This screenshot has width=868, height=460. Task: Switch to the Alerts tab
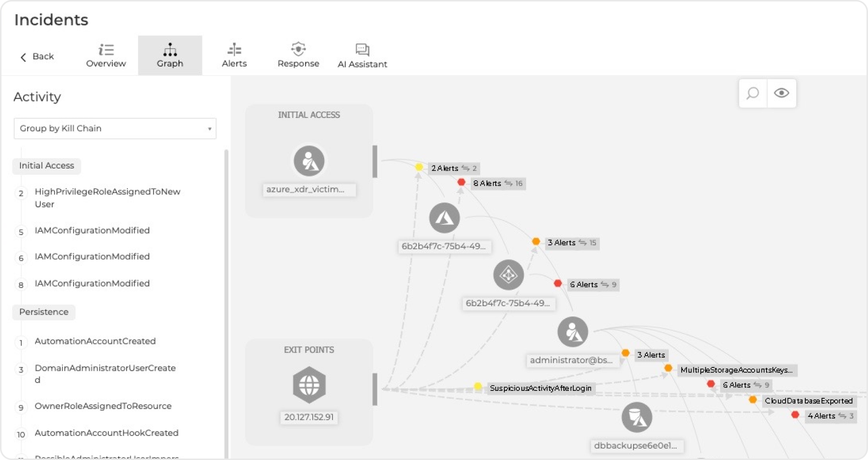(x=234, y=55)
